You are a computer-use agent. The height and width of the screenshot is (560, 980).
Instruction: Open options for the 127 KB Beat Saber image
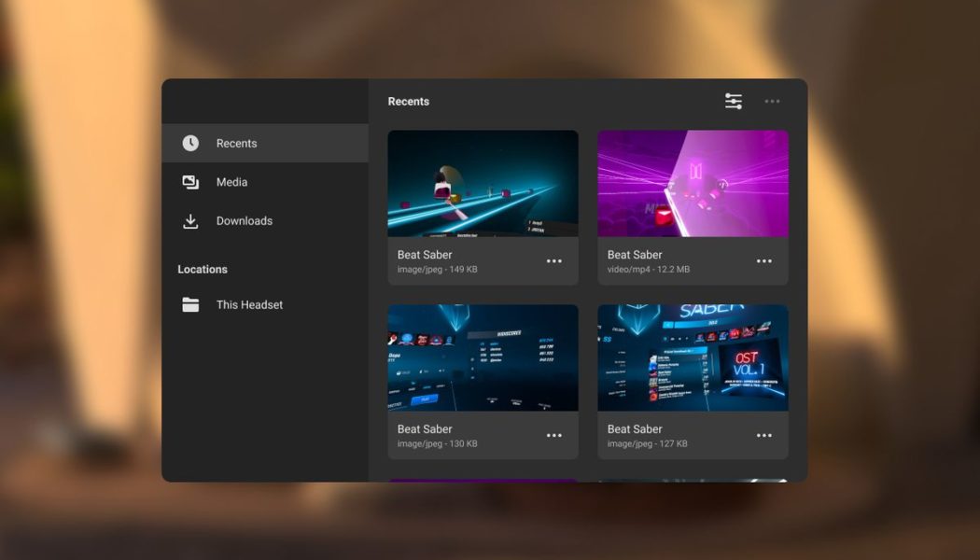pyautogui.click(x=764, y=436)
